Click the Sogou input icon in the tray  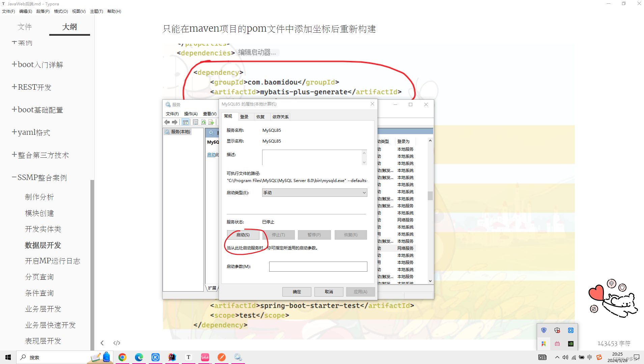tap(599, 357)
